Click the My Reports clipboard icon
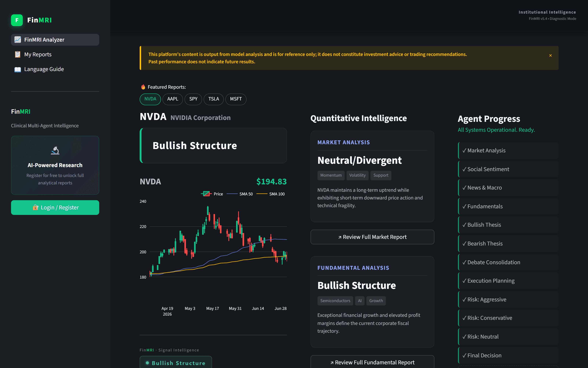This screenshot has width=588, height=368. point(17,54)
